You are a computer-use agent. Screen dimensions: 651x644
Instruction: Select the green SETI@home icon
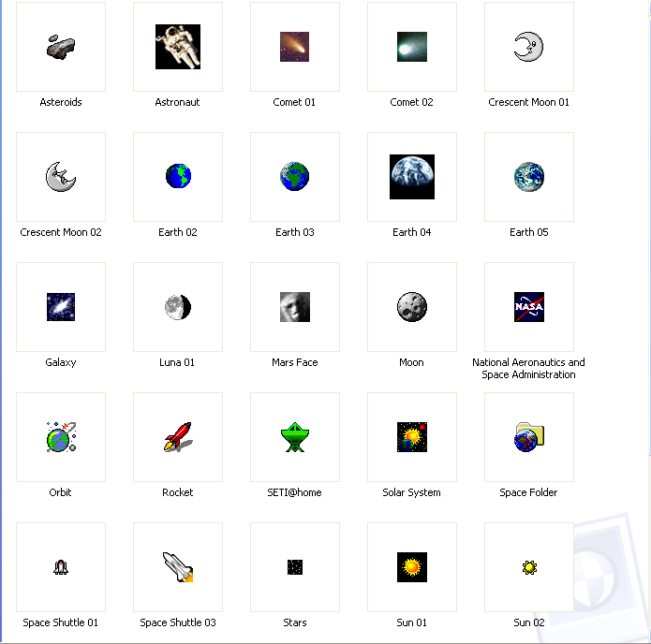(295, 437)
